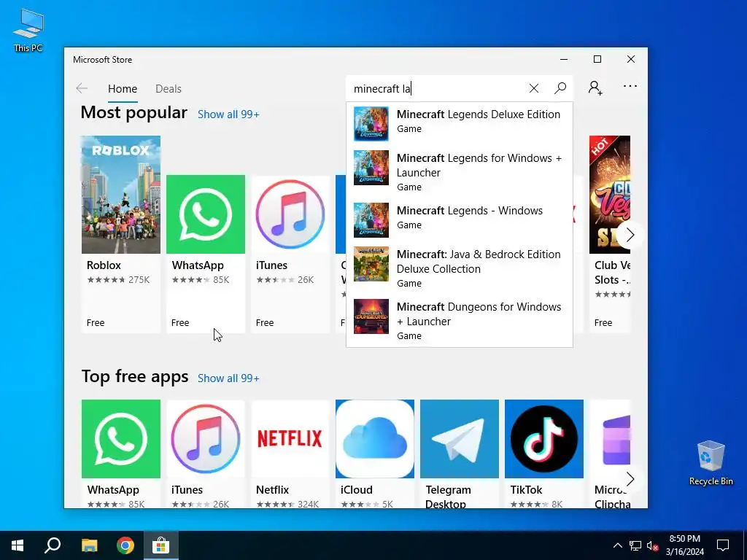Open the Netflix app tile
This screenshot has height=560, width=747.
[290, 452]
